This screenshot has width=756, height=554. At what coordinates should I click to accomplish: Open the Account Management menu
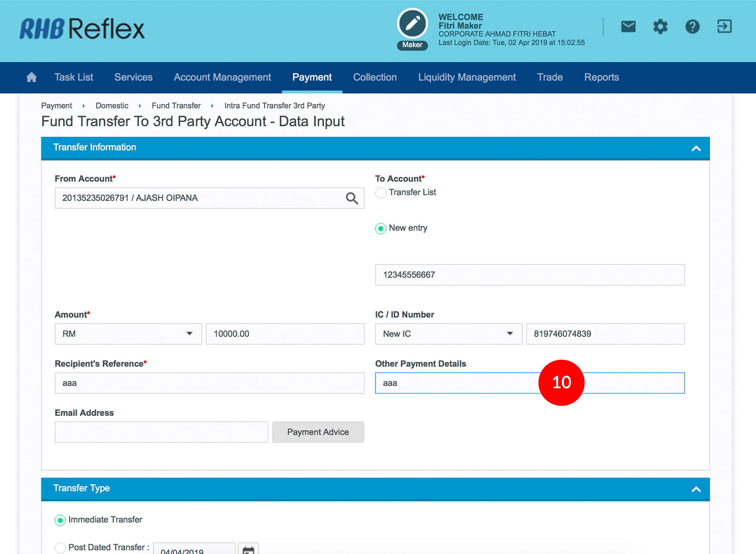pos(222,77)
